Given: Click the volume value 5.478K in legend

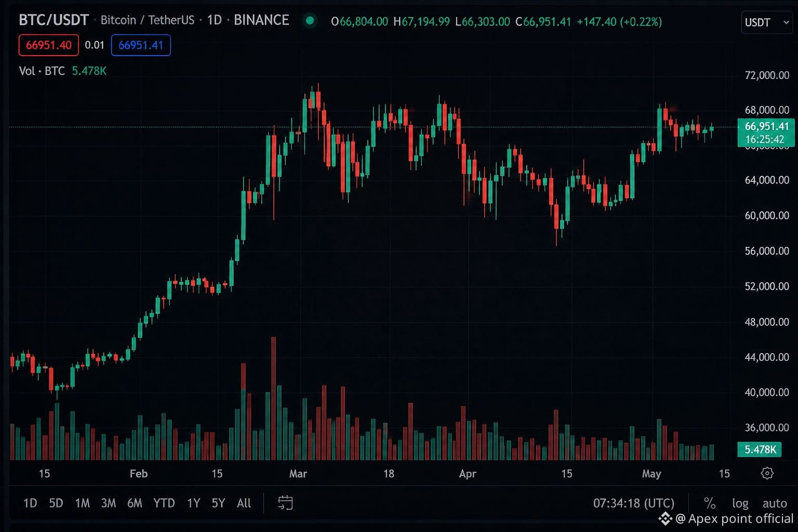Looking at the screenshot, I should (89, 71).
